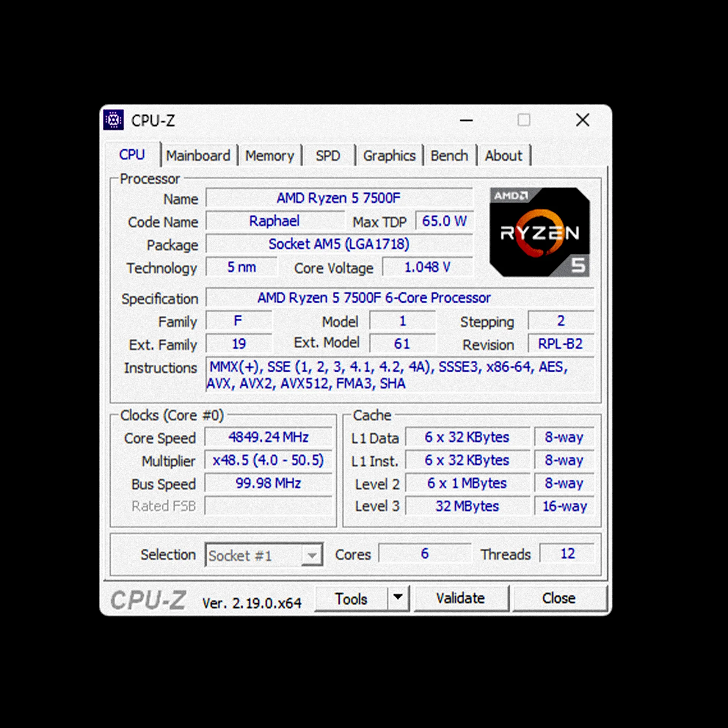
Task: Minimize the CPU-Z window
Action: pos(466,121)
